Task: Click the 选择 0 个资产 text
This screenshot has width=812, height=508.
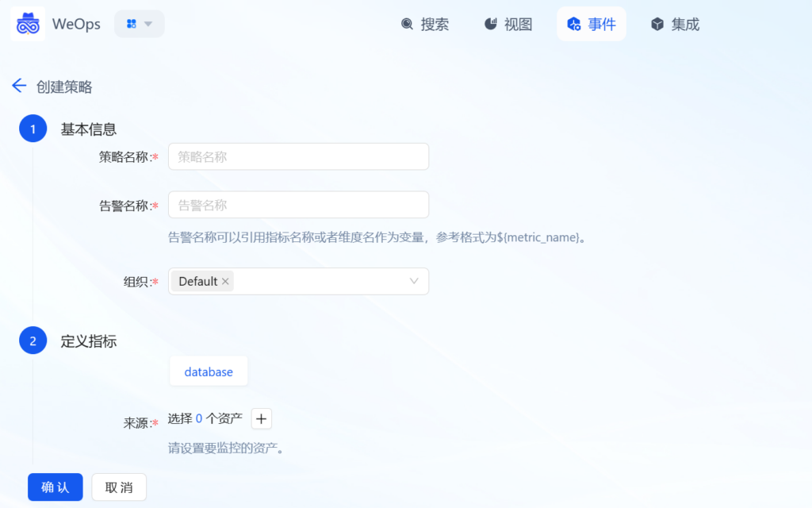Action: (205, 418)
